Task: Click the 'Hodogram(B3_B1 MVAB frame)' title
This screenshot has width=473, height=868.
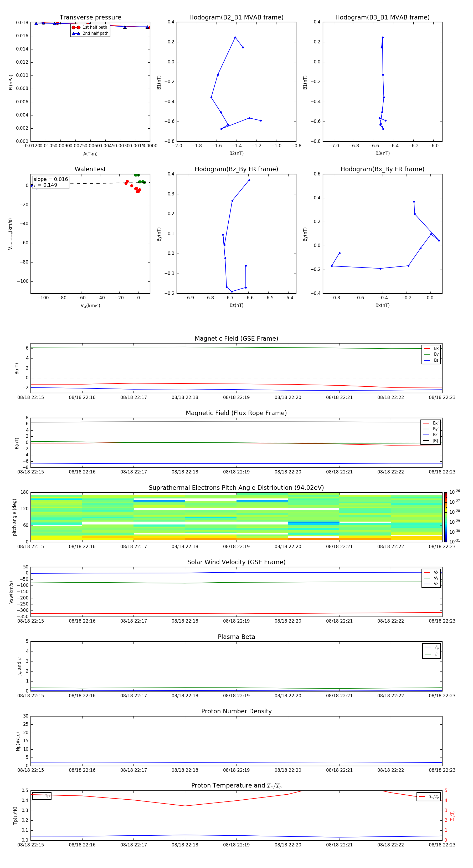Action: click(382, 18)
